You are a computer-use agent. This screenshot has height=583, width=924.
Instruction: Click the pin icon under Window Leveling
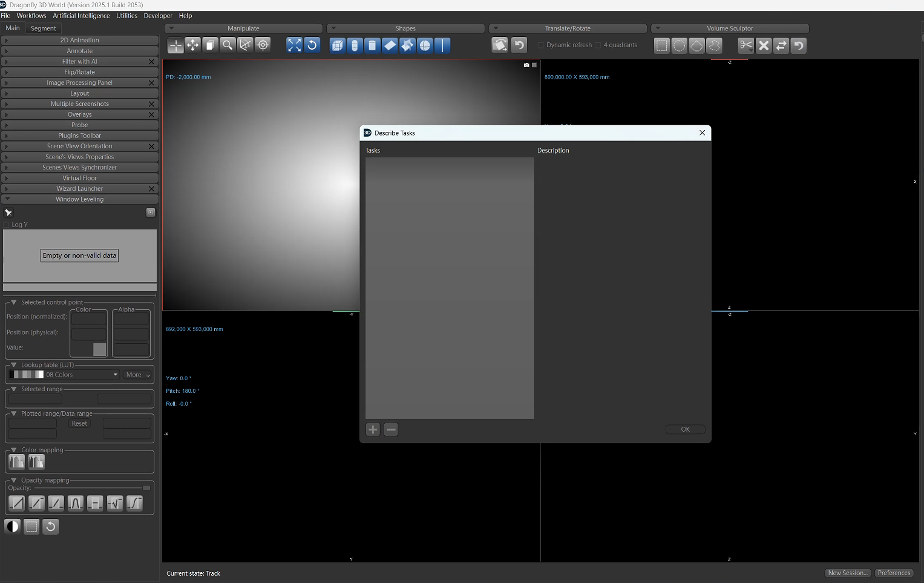pyautogui.click(x=8, y=212)
